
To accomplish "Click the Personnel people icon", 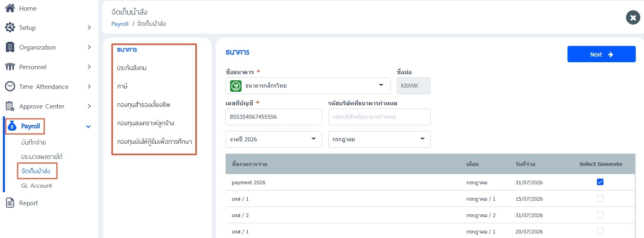I will (x=10, y=67).
